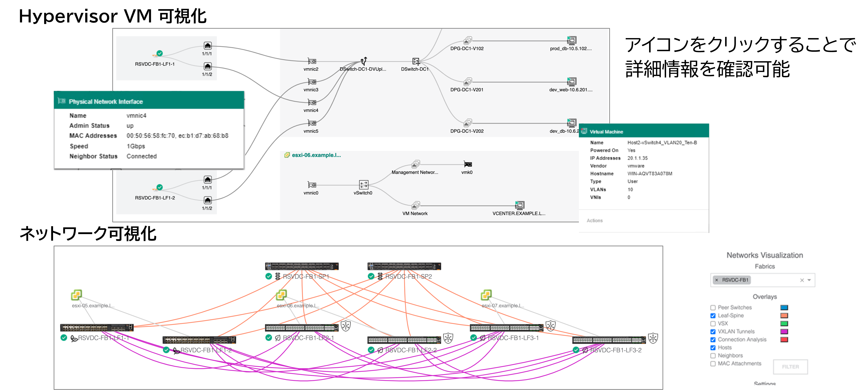Image resolution: width=868 pixels, height=390 pixels.
Task: Enable the VSX overlay checkbox
Action: [713, 323]
